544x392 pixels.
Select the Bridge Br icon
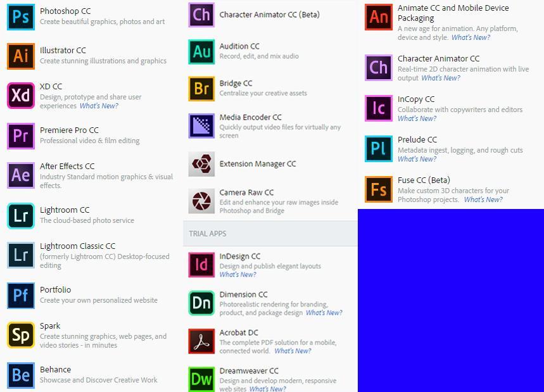click(x=201, y=89)
